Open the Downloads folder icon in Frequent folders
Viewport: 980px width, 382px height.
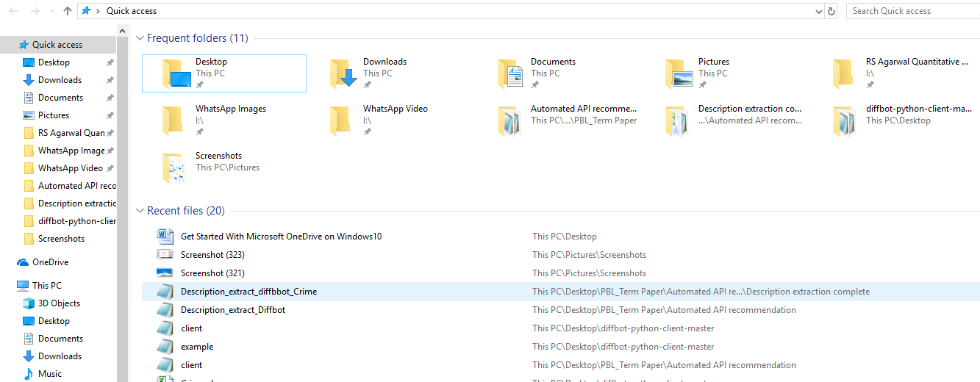[x=342, y=73]
